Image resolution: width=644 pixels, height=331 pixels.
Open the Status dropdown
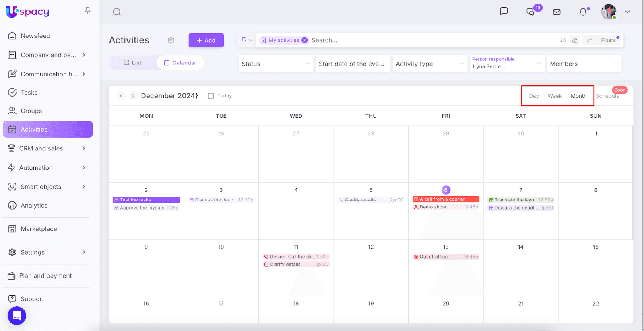coord(276,64)
